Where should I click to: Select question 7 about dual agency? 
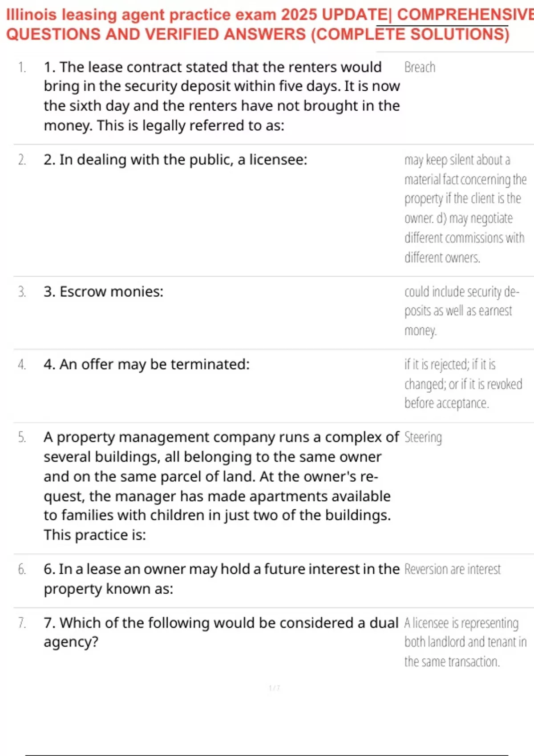(221, 632)
